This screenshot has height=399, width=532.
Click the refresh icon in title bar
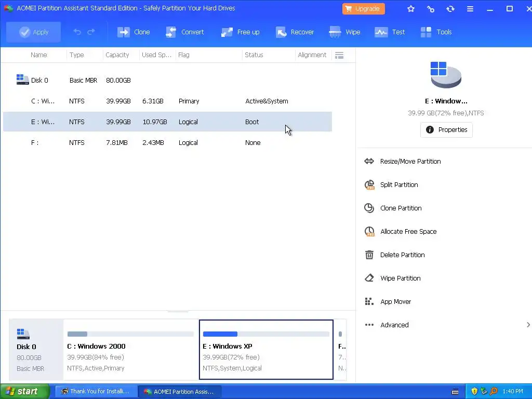pyautogui.click(x=450, y=9)
